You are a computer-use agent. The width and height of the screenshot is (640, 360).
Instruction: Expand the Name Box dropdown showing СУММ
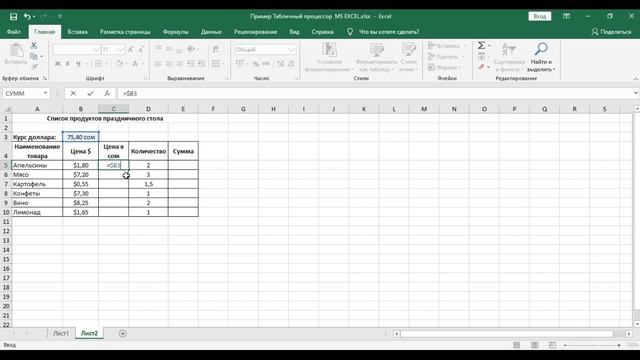45,93
